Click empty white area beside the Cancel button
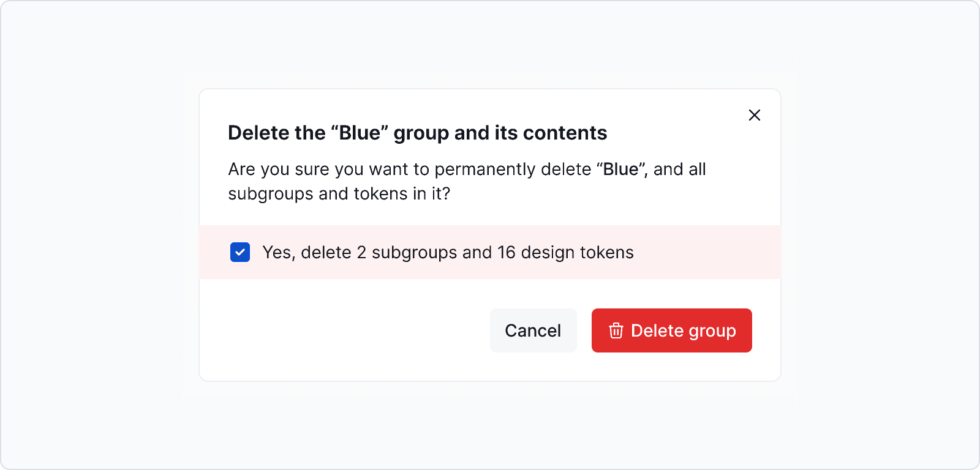The image size is (980, 470). tap(343, 330)
